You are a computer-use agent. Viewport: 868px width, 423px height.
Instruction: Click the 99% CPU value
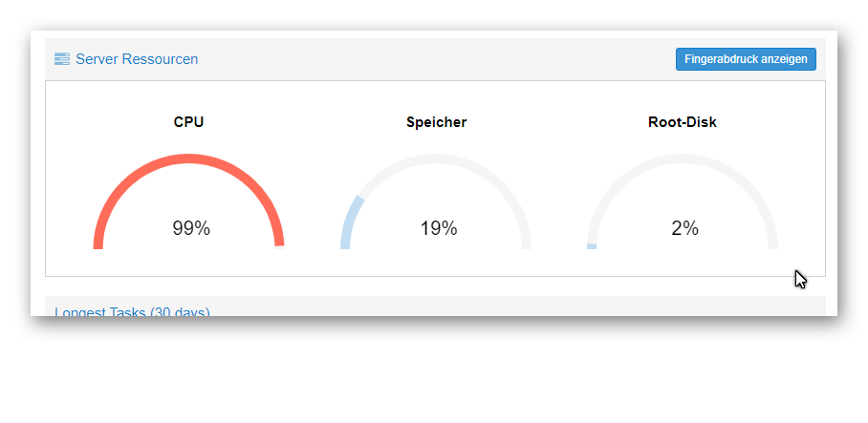(191, 228)
